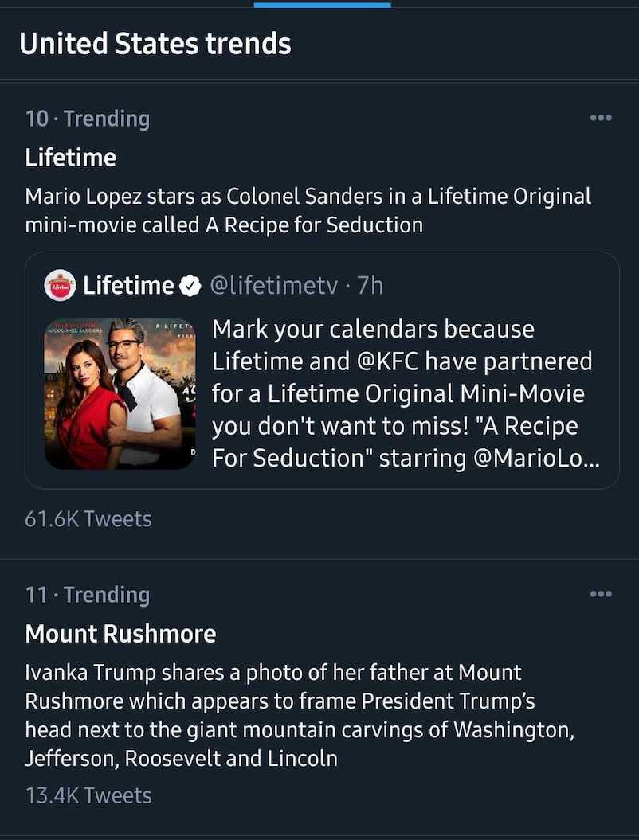This screenshot has width=639, height=840.
Task: Click the verified badge beside Lifetime
Action: [x=189, y=286]
